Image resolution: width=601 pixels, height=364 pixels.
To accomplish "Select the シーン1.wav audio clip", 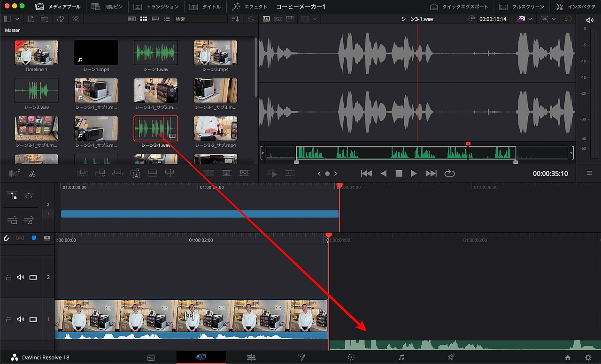I will tap(156, 52).
